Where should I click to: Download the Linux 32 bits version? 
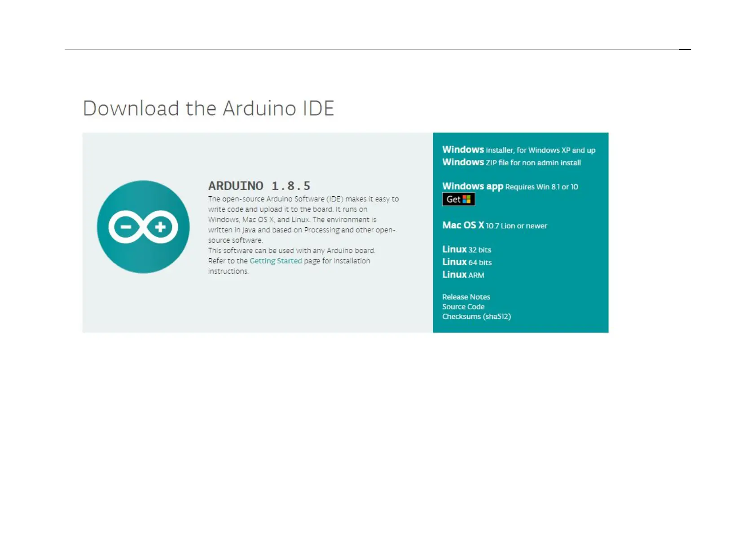tap(466, 249)
